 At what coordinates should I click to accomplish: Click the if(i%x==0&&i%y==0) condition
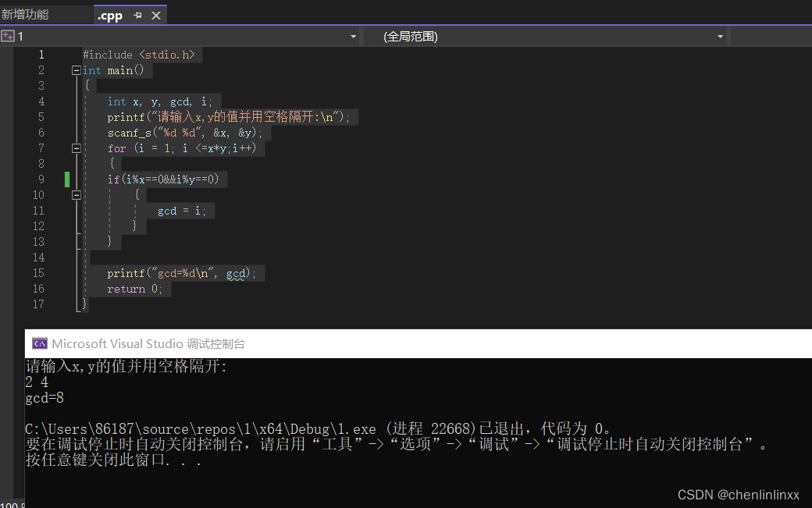163,179
